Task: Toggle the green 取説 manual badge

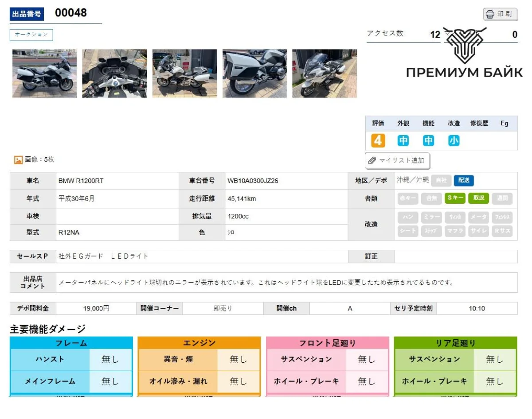Action: point(478,198)
